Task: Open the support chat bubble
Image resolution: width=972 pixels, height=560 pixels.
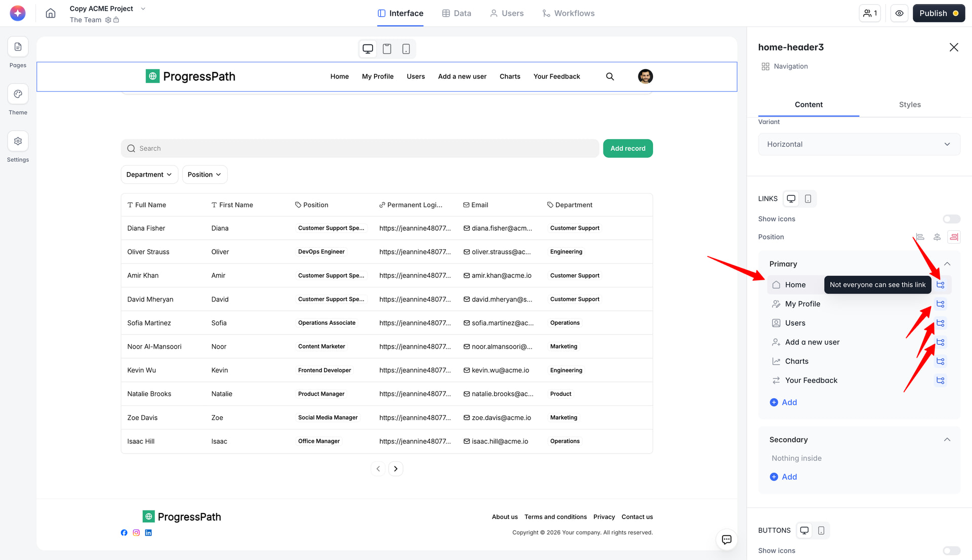Action: point(726,539)
